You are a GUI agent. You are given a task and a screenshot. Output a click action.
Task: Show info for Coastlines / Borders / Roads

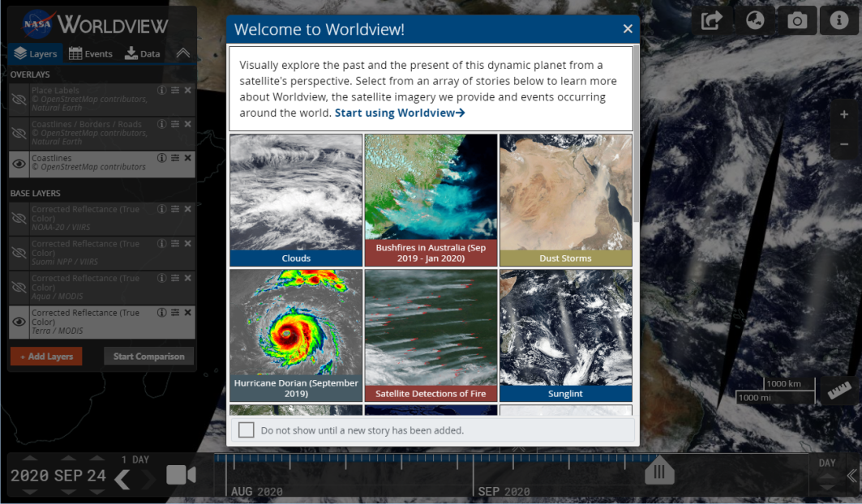coord(161,124)
